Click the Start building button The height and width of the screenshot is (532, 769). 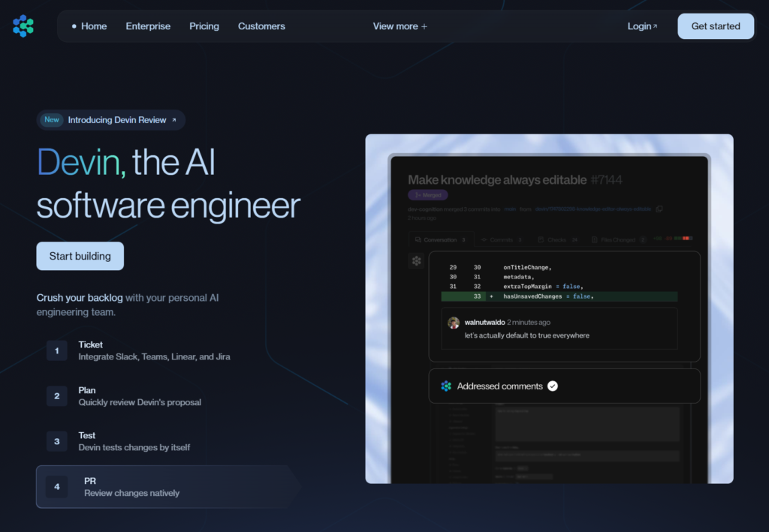pyautogui.click(x=80, y=256)
